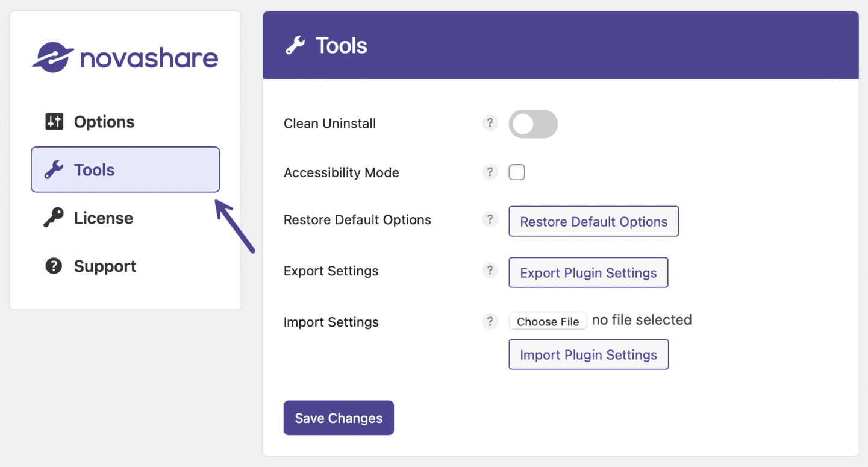Click the wrench icon beside Tools
This screenshot has width=868, height=467.
click(x=55, y=169)
